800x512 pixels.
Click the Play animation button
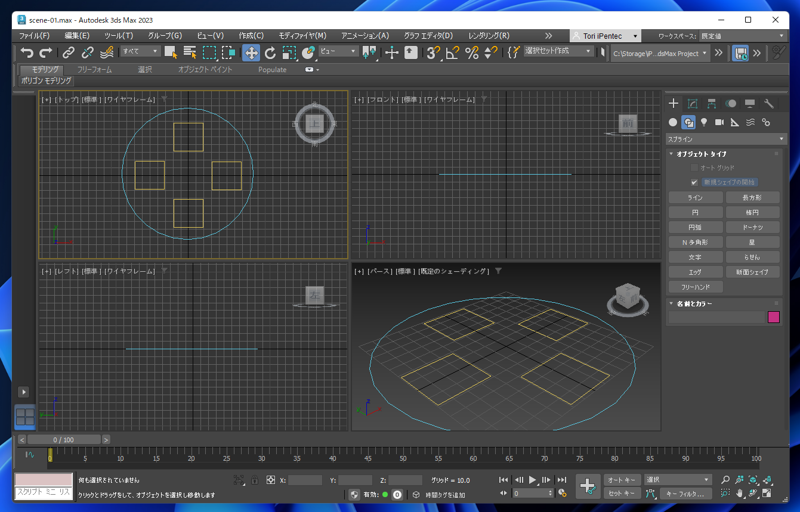532,480
